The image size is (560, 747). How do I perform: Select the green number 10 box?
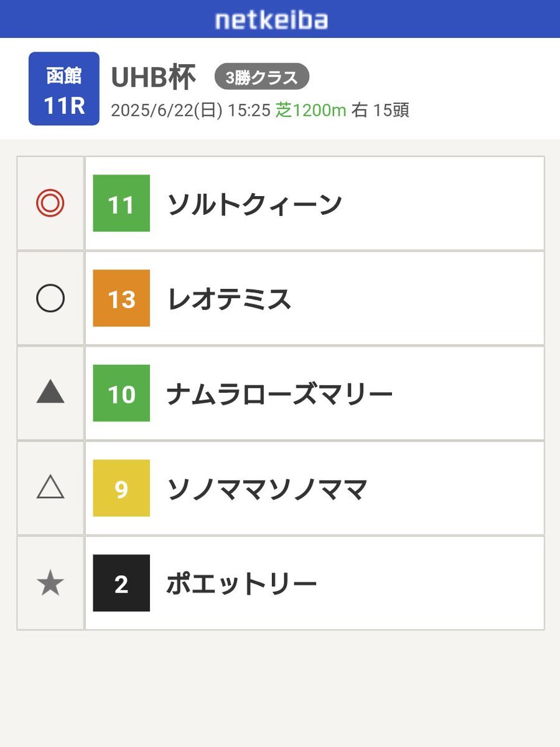(121, 393)
